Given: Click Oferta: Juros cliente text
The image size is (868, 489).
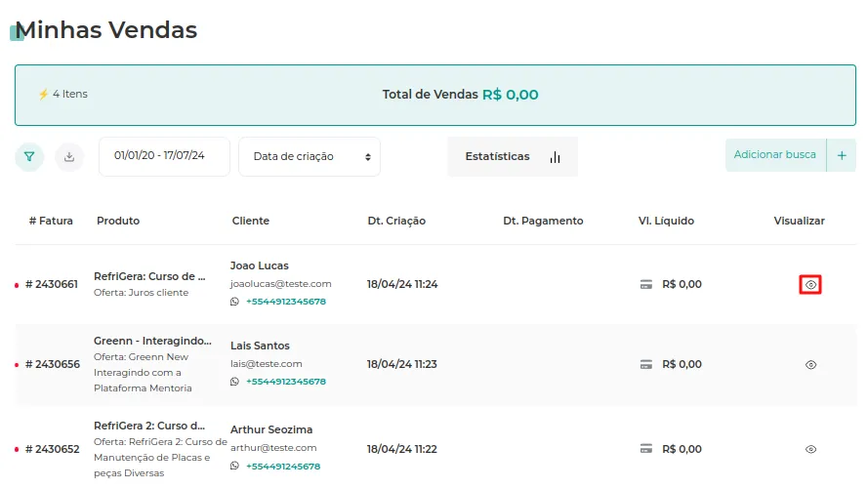Looking at the screenshot, I should [x=142, y=293].
